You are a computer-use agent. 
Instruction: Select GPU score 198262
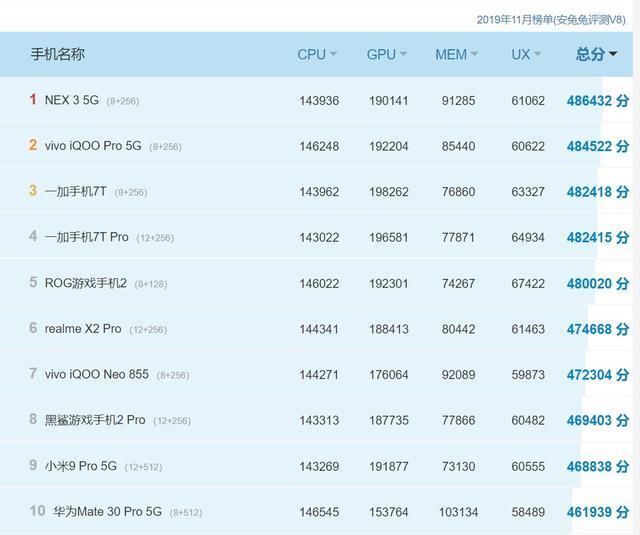[389, 192]
